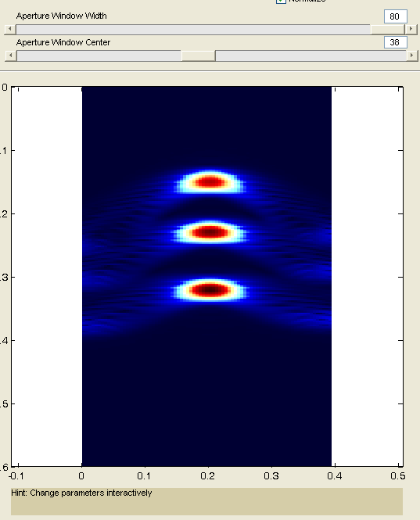This screenshot has height=520, width=420.
Task: Click the middle red focal spot in plot
Action: [210, 232]
